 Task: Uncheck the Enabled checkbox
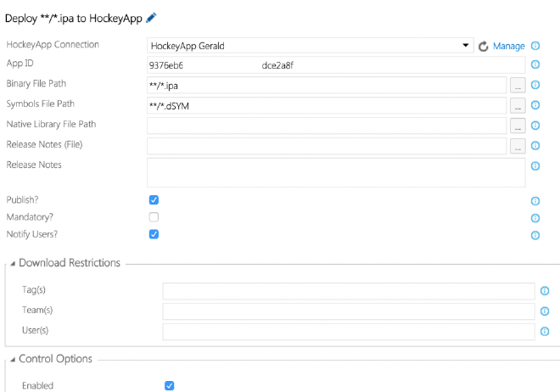tap(170, 385)
